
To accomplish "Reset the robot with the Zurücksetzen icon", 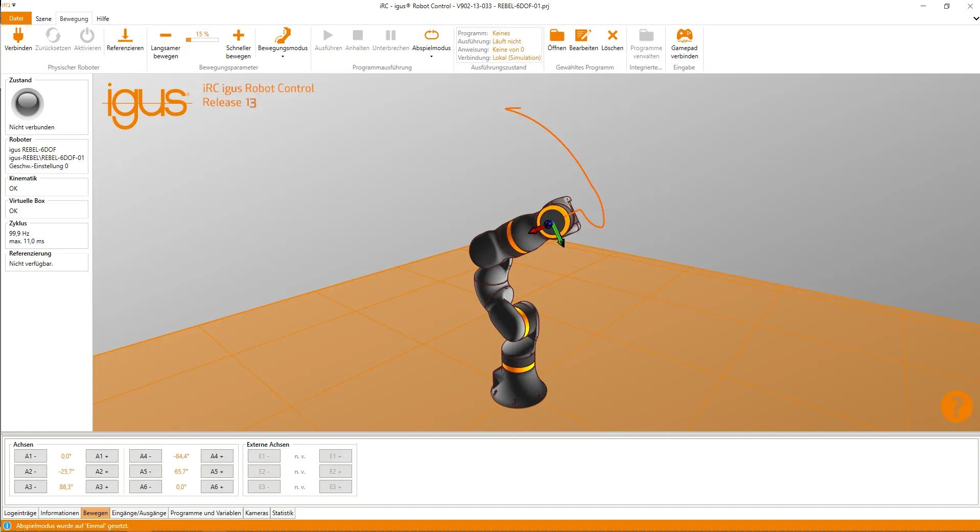I will click(52, 35).
